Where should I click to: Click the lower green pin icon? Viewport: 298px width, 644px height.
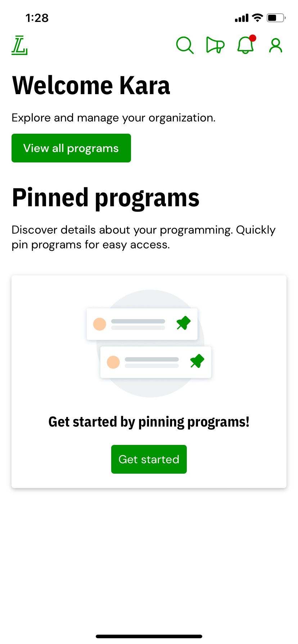click(197, 361)
